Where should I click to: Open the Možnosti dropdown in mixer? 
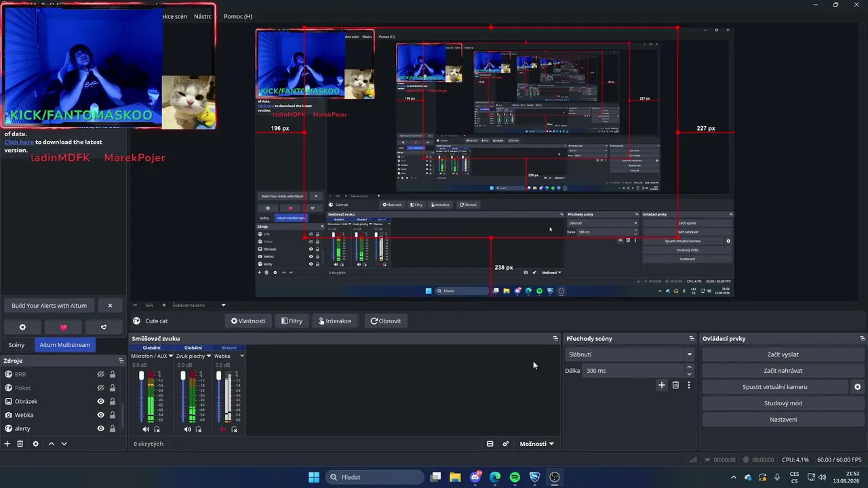(536, 444)
